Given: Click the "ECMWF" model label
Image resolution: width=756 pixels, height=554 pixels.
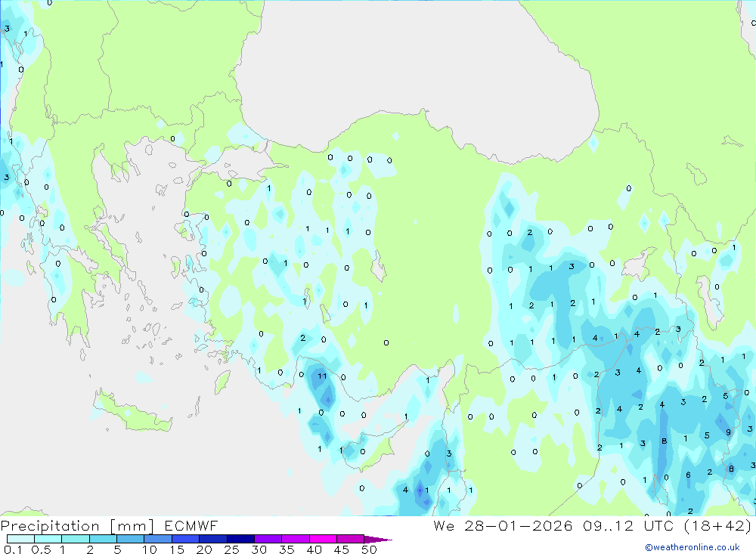Looking at the screenshot, I should pos(191,526).
